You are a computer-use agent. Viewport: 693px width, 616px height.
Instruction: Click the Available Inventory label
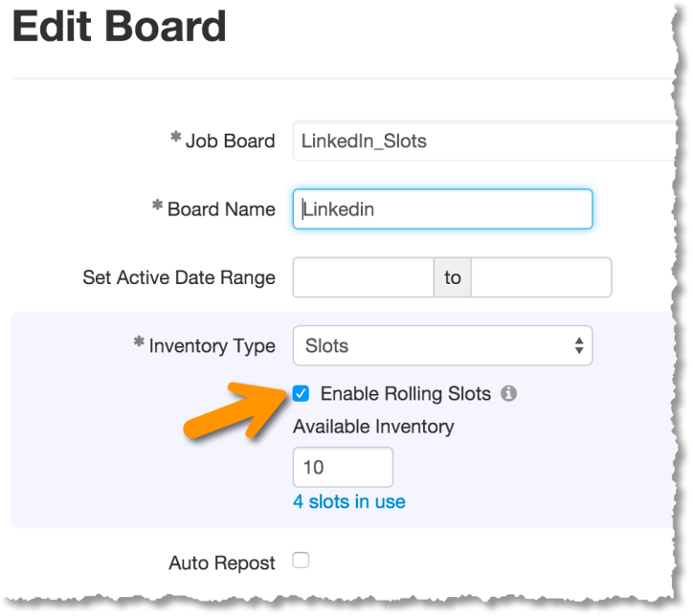pyautogui.click(x=373, y=427)
